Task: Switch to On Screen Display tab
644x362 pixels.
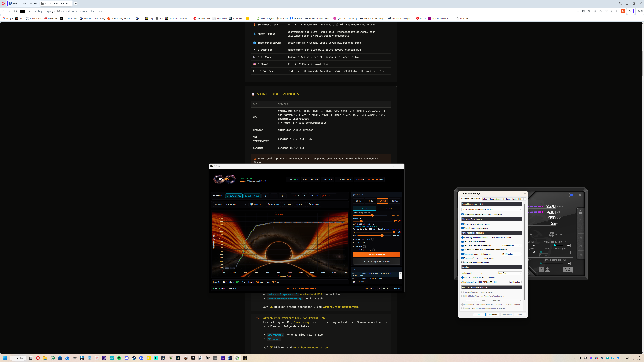Action: tap(511, 199)
